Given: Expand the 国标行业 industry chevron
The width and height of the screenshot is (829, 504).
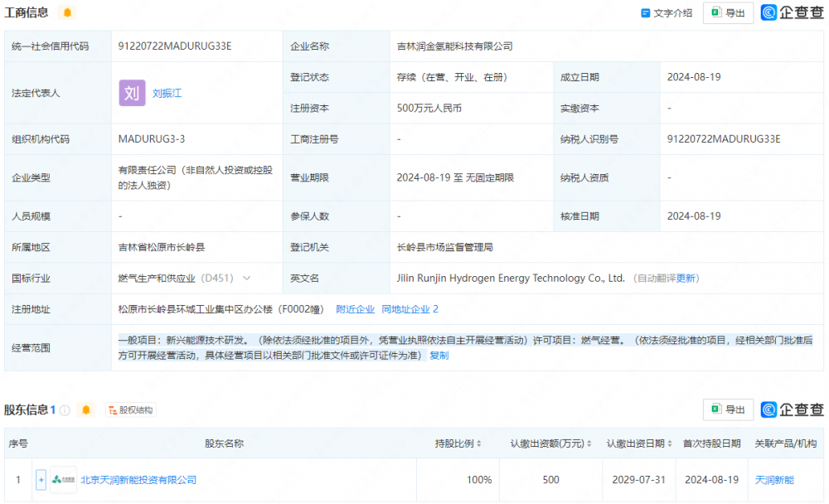Looking at the screenshot, I should (246, 279).
